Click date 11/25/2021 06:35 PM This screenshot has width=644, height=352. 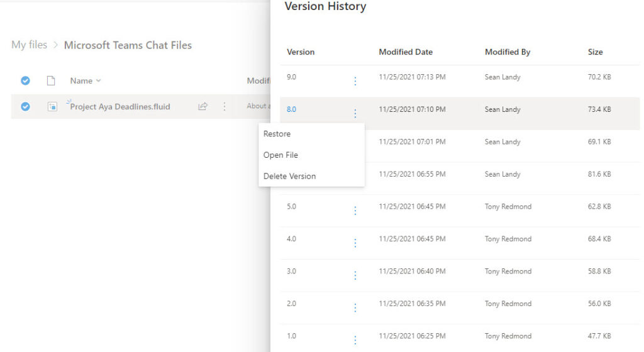click(x=412, y=304)
